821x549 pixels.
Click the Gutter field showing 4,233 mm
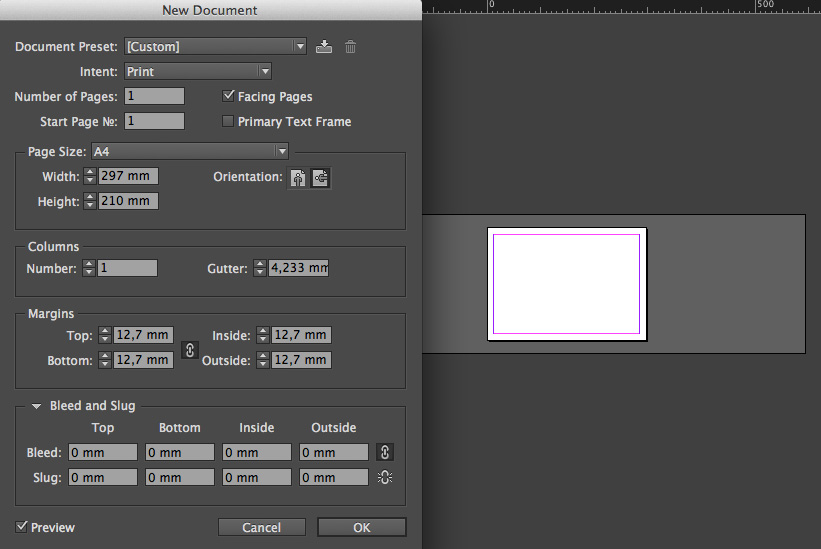click(x=298, y=268)
